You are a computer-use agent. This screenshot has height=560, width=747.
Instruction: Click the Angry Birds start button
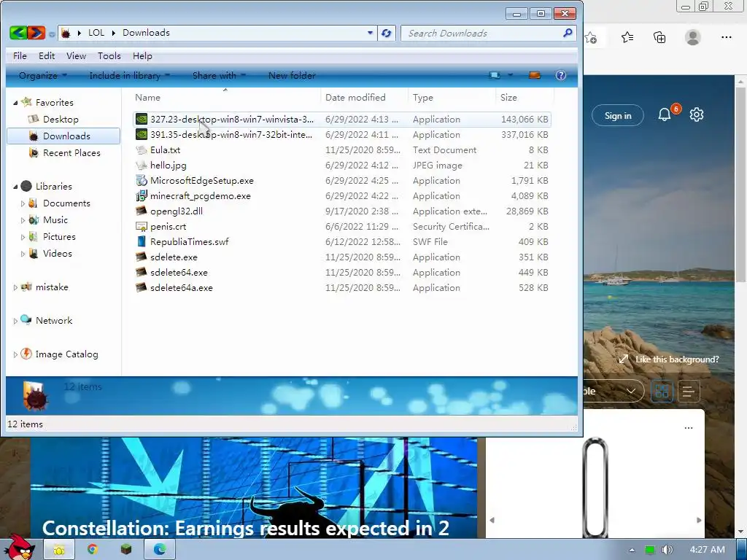(19, 548)
